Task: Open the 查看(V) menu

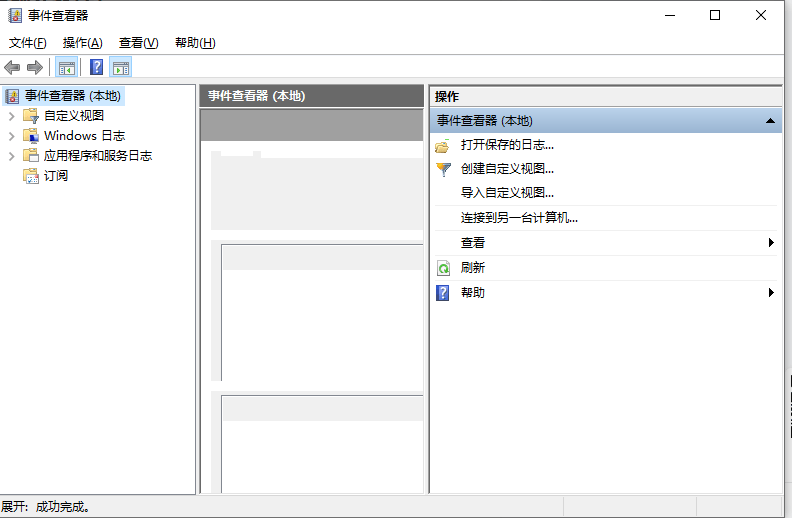Action: click(x=138, y=43)
